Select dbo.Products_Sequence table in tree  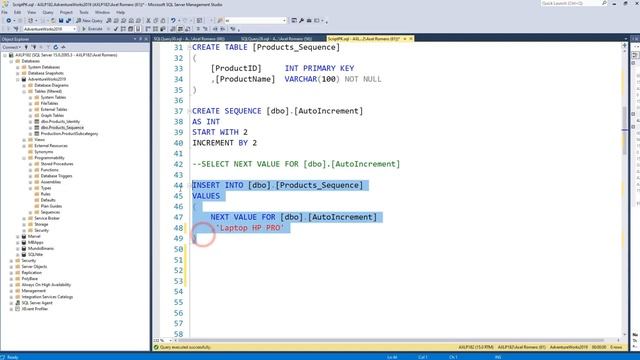[62, 128]
